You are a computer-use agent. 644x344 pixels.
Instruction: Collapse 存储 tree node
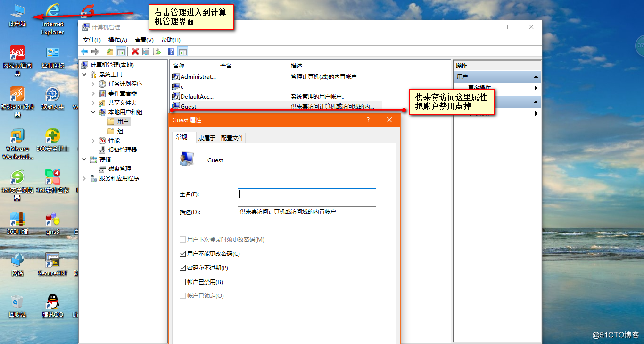pyautogui.click(x=84, y=159)
